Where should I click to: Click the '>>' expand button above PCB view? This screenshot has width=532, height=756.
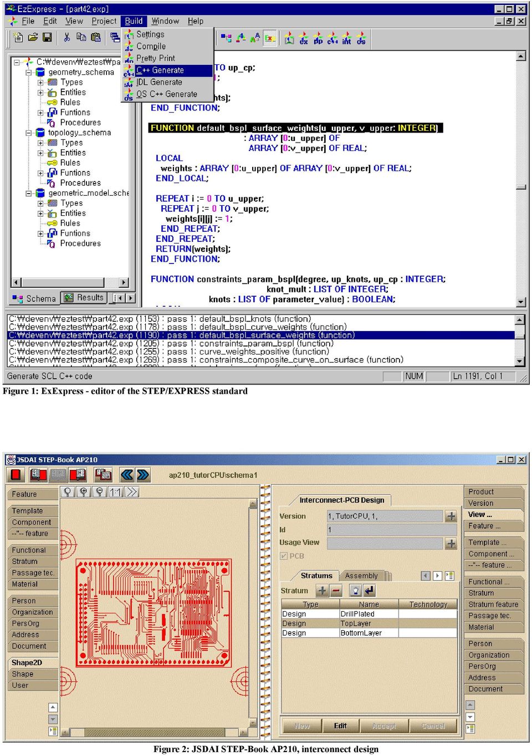(131, 492)
